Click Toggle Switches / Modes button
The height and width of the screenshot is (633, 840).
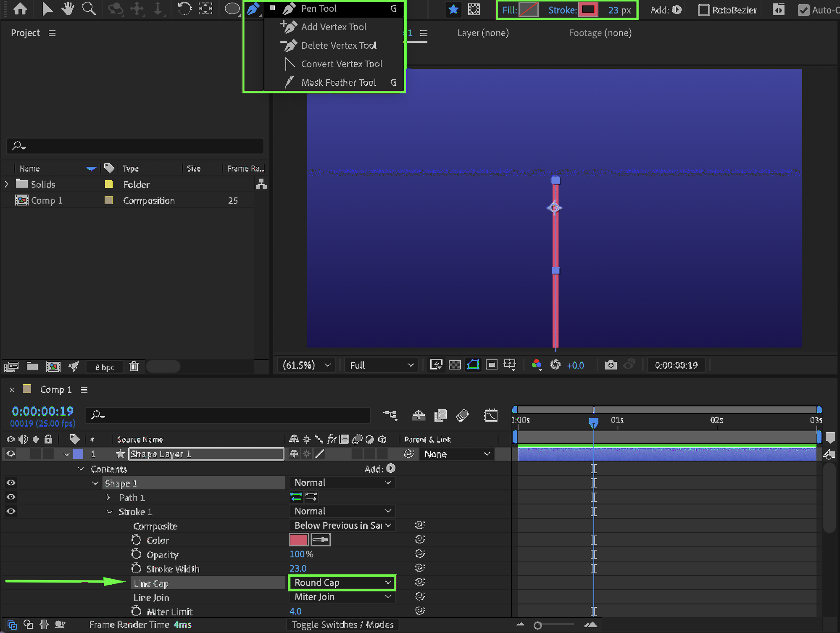[x=342, y=625]
